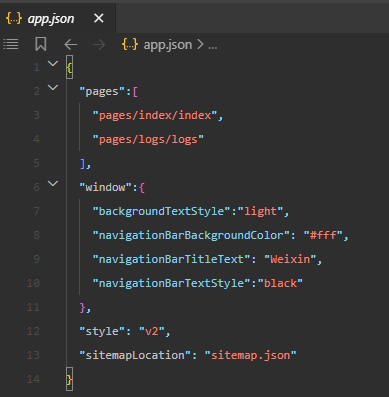Collapse the "window" object on line 6
389x397 pixels.
pyautogui.click(x=53, y=183)
